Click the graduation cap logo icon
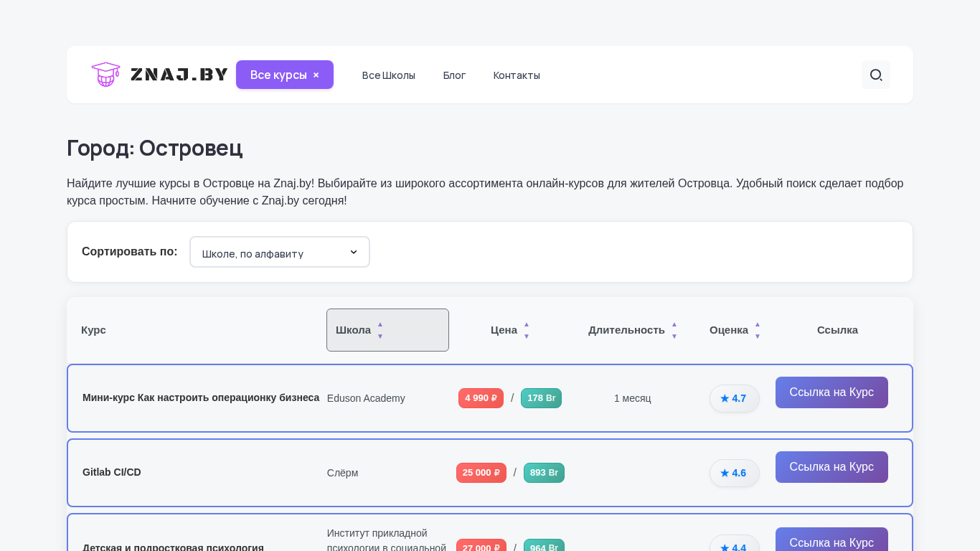 pyautogui.click(x=105, y=75)
